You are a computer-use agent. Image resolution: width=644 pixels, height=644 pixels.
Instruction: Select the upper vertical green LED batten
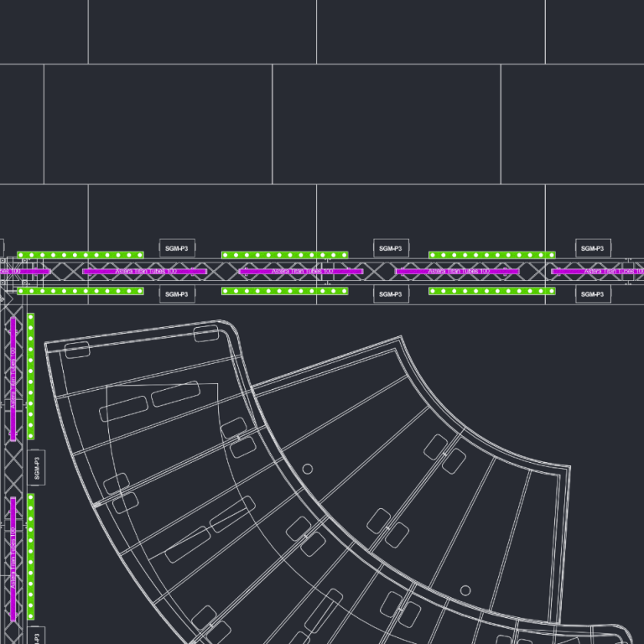tap(31, 376)
